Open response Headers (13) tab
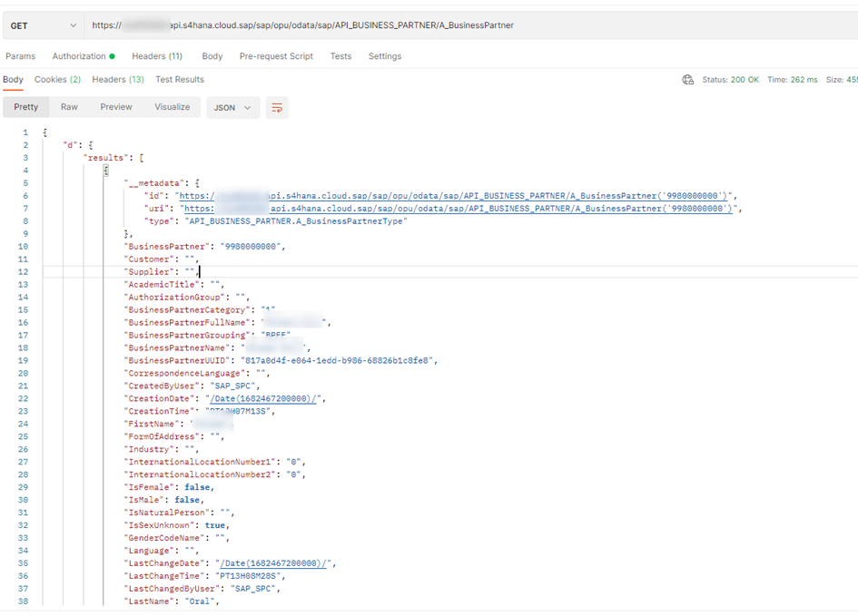858x616 pixels. click(x=118, y=80)
